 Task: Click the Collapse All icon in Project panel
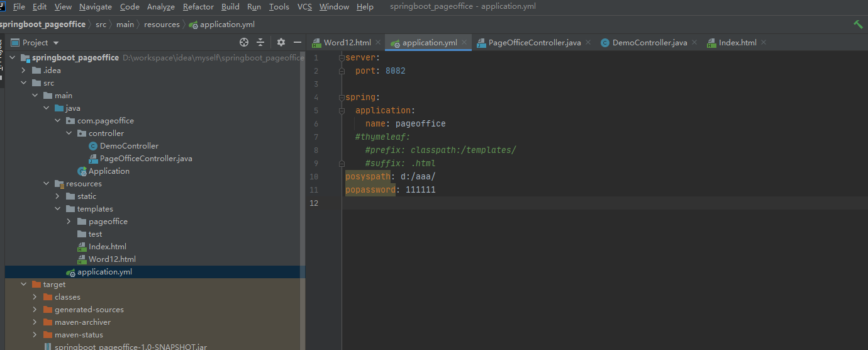coord(260,42)
